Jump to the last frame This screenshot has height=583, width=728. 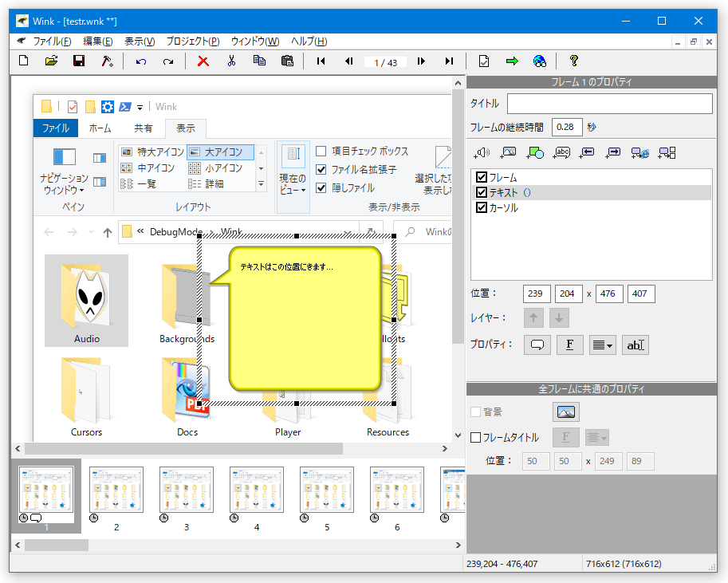coord(449,61)
